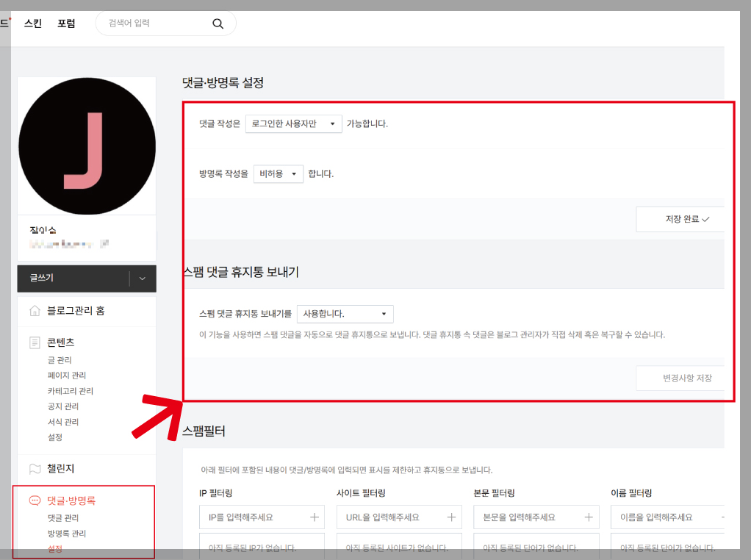
Task: Expand the 글쓰기 button chevron
Action: click(x=143, y=279)
